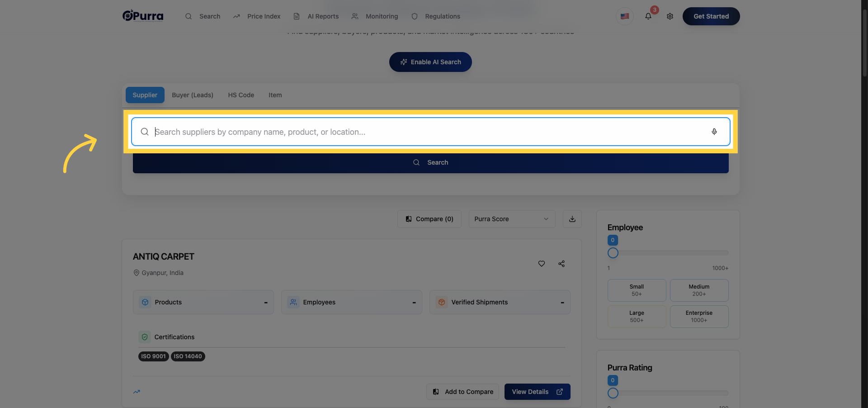Open AI Reports in the navigation
Screen dimensions: 868x408
pyautogui.click(x=316, y=16)
